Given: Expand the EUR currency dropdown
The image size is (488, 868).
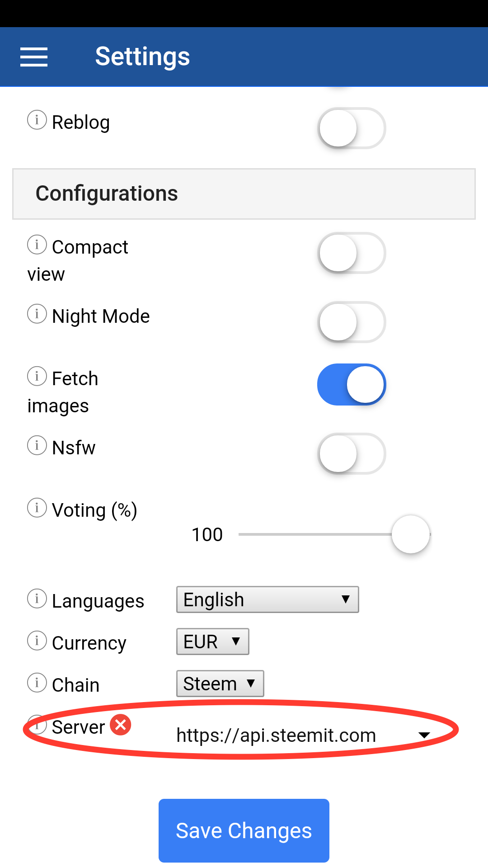Looking at the screenshot, I should click(x=212, y=642).
